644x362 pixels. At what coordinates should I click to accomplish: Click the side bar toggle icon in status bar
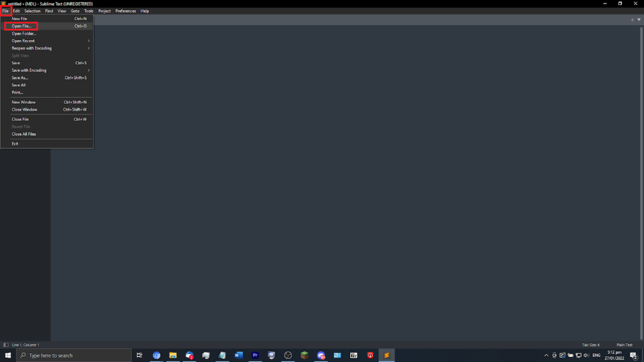tap(6, 344)
